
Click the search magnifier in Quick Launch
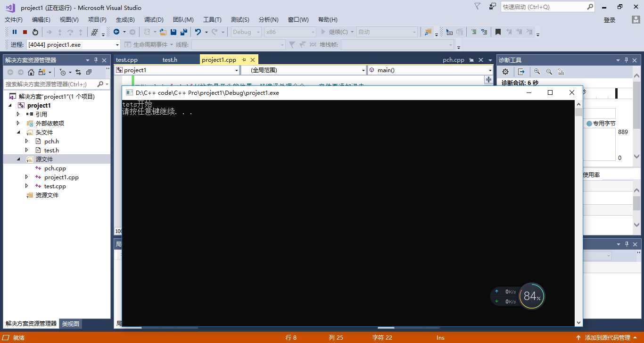(x=590, y=7)
